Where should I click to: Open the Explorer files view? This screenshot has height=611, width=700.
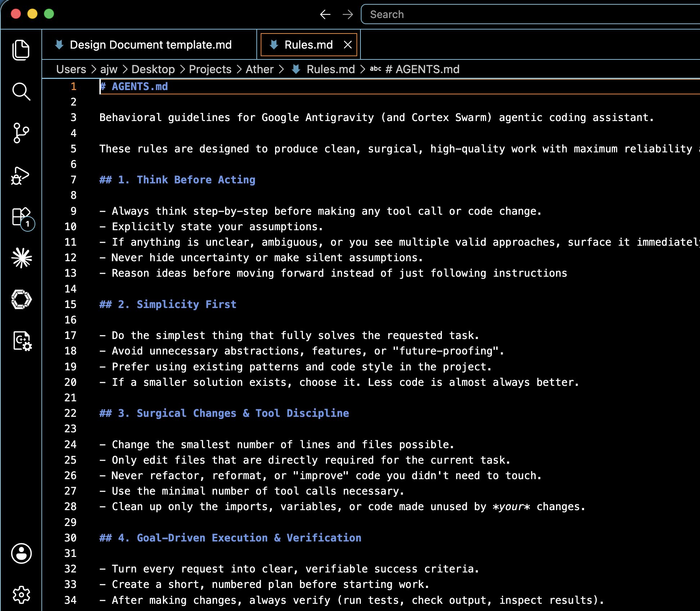[21, 50]
